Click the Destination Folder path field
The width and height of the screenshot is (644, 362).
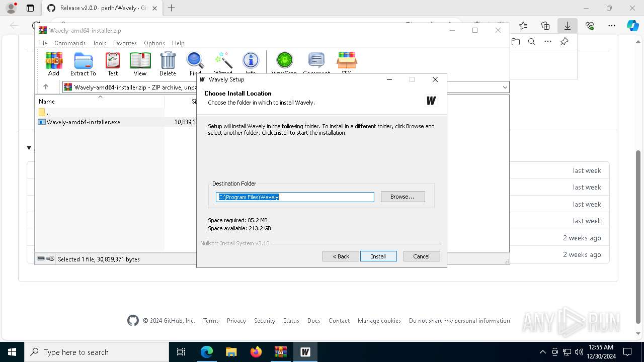(x=295, y=197)
